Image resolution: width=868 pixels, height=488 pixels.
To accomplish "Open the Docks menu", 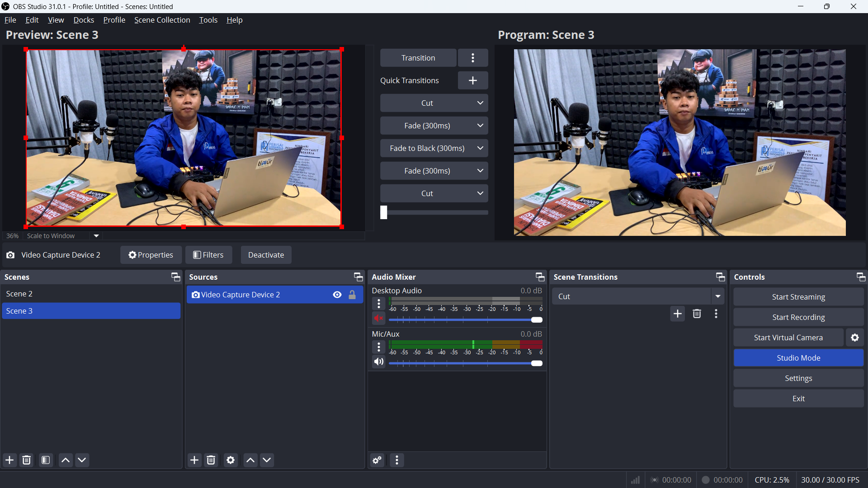I will [x=84, y=20].
